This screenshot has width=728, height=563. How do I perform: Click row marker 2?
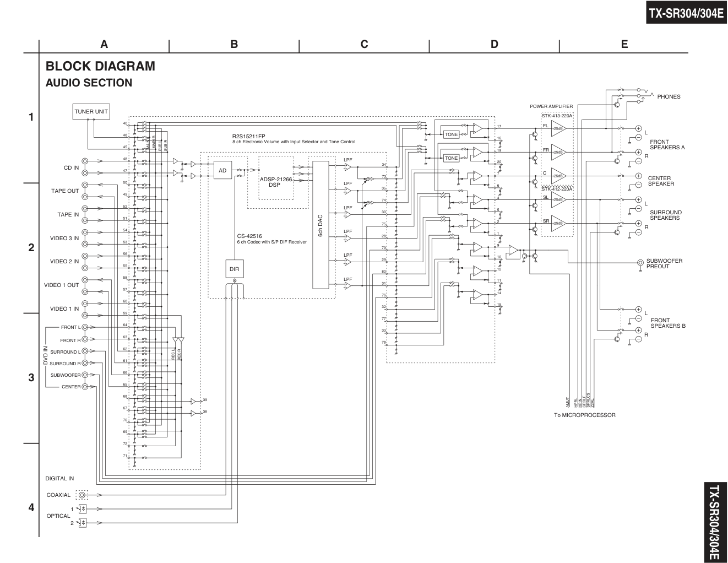pos(31,247)
